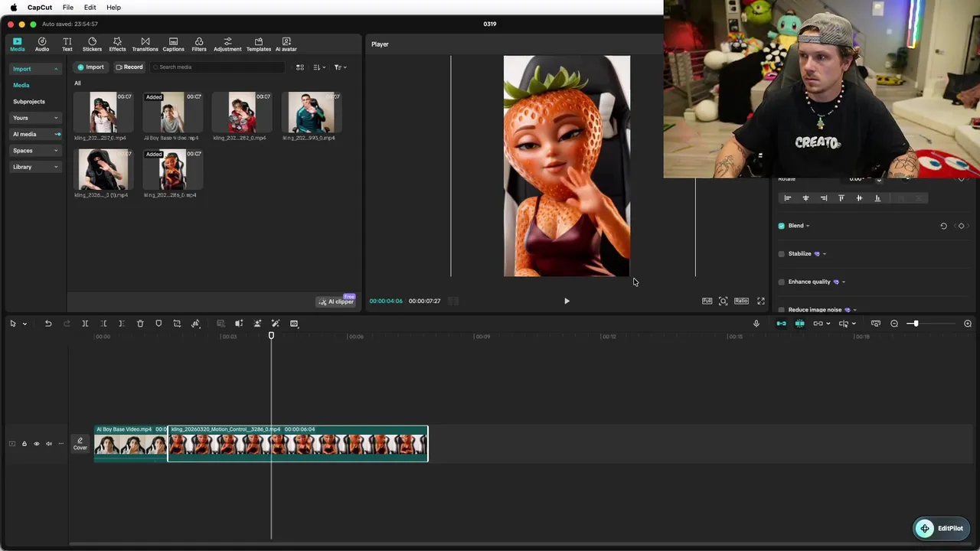Click the HD quality icon in timeline toolbar
This screenshot has width=980, height=551.
pyautogui.click(x=294, y=324)
